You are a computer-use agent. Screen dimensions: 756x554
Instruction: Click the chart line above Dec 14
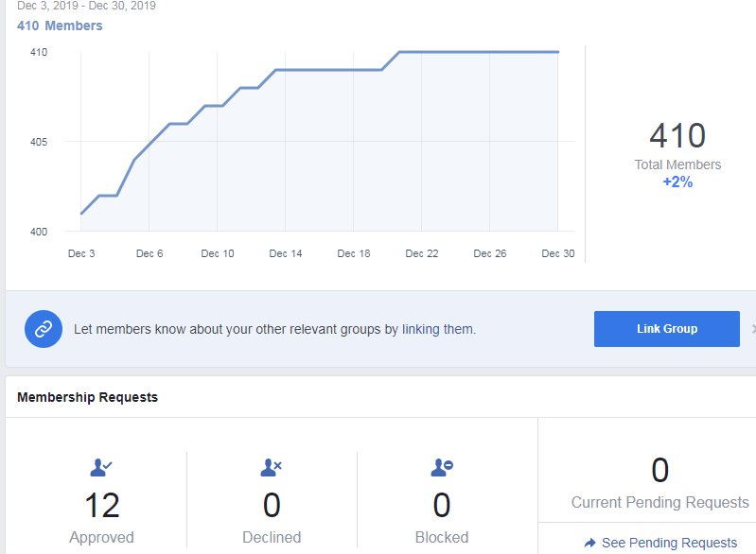tap(286, 70)
